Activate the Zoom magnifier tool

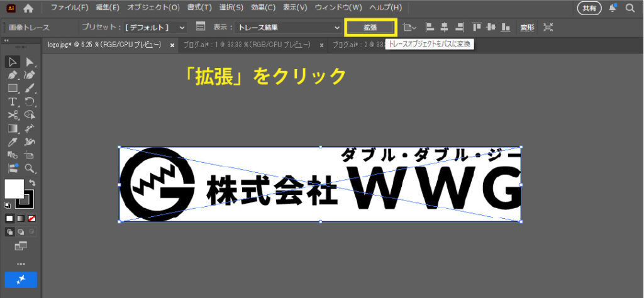[x=30, y=168]
